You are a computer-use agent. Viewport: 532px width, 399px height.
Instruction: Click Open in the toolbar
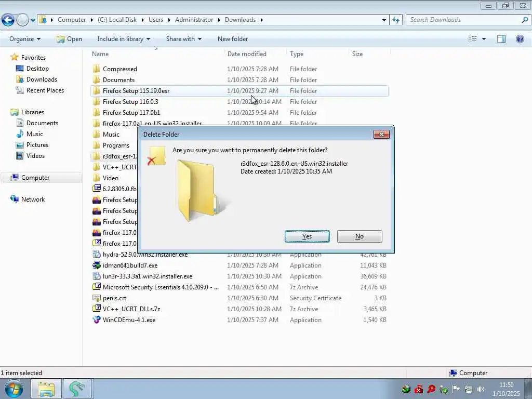69,39
